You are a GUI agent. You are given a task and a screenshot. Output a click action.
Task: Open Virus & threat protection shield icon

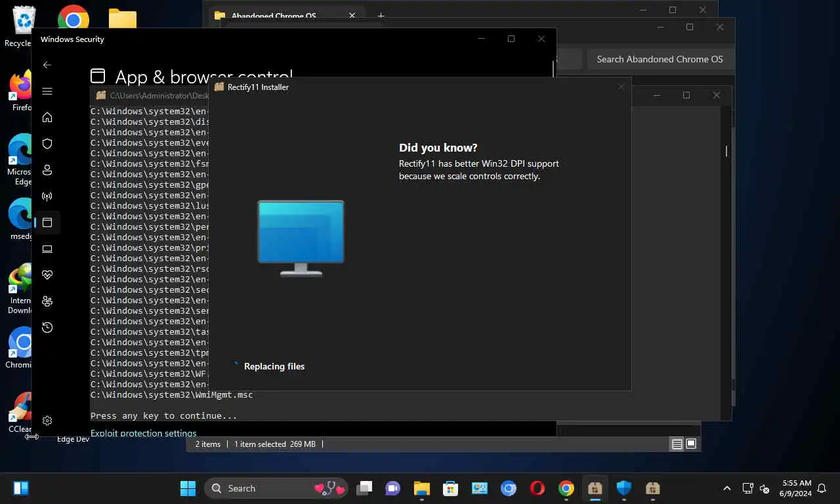(47, 144)
